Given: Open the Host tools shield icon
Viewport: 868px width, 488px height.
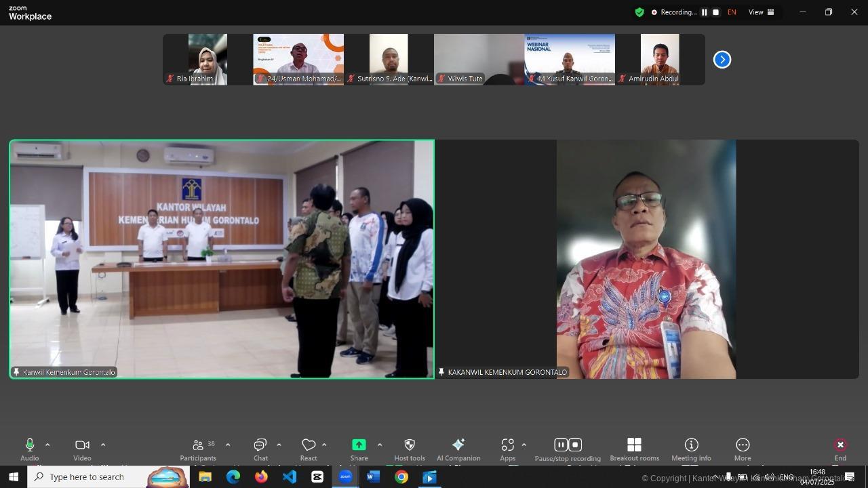Looking at the screenshot, I should (x=410, y=445).
